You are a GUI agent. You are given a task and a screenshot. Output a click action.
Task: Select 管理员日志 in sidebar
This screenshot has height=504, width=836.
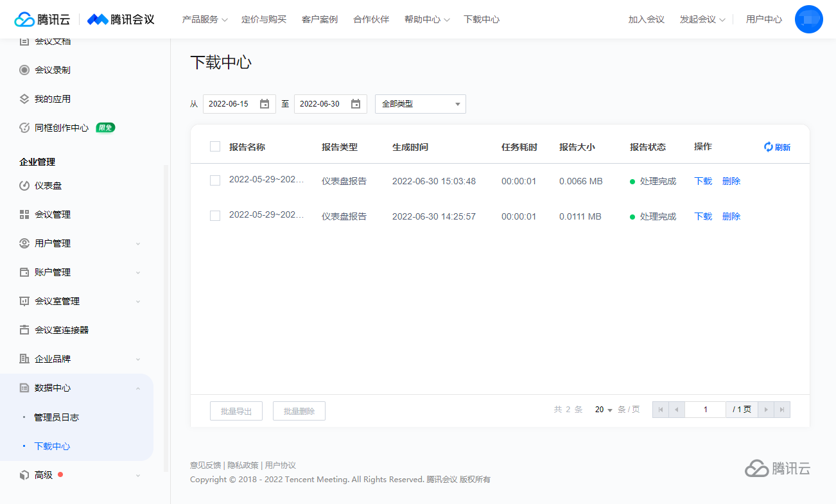tap(57, 417)
